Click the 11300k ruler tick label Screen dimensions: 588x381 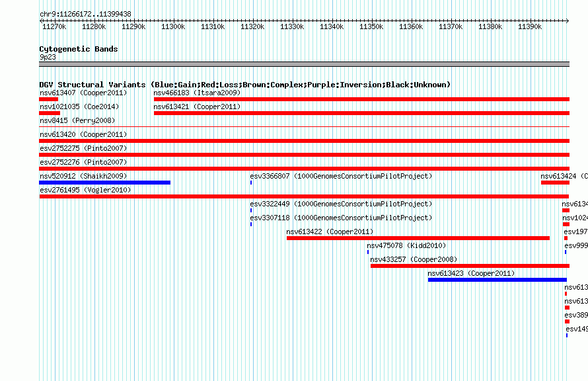click(173, 26)
